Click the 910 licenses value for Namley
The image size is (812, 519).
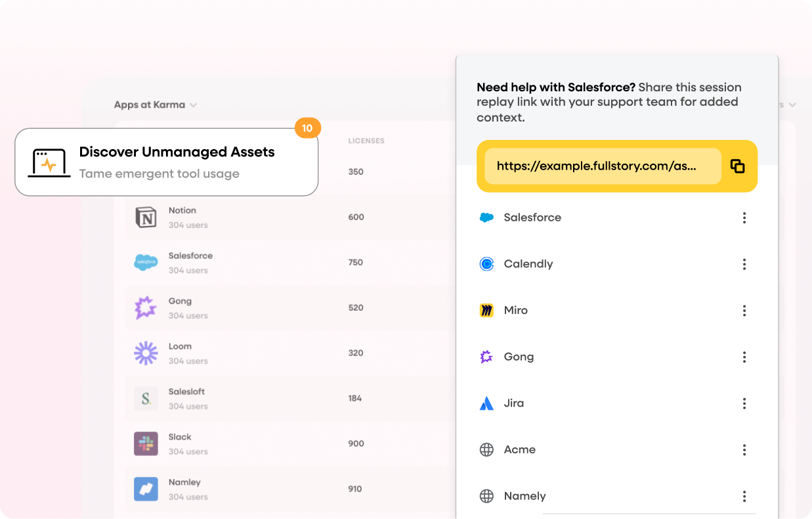pyautogui.click(x=356, y=489)
